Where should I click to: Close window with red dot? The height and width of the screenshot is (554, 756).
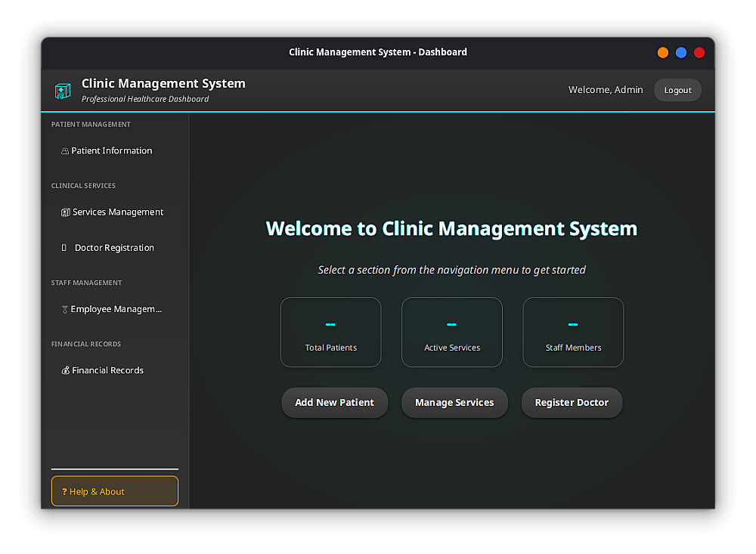[699, 53]
